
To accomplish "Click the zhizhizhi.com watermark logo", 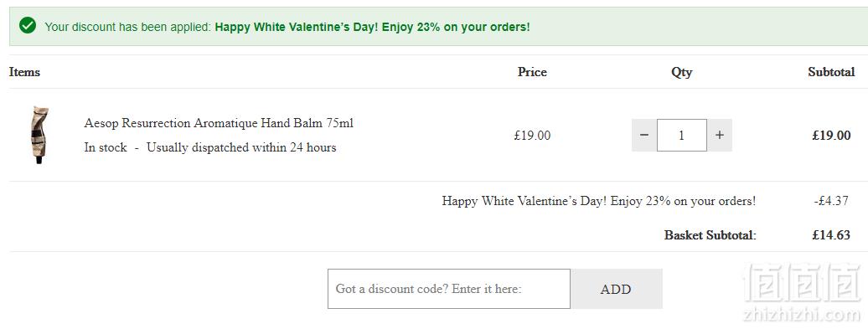I will [x=801, y=293].
